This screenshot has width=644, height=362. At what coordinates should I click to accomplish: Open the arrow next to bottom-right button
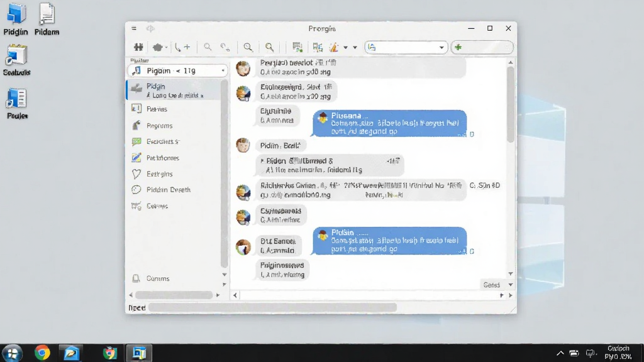(511, 285)
